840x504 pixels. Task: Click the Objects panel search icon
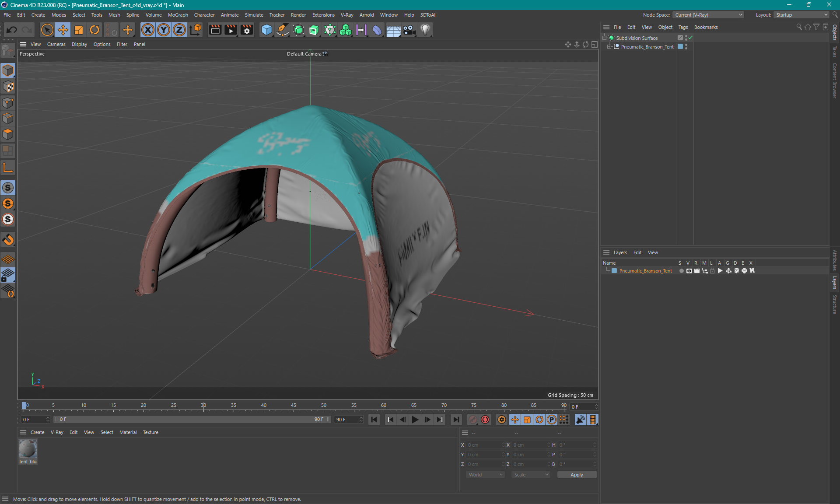coord(799,27)
